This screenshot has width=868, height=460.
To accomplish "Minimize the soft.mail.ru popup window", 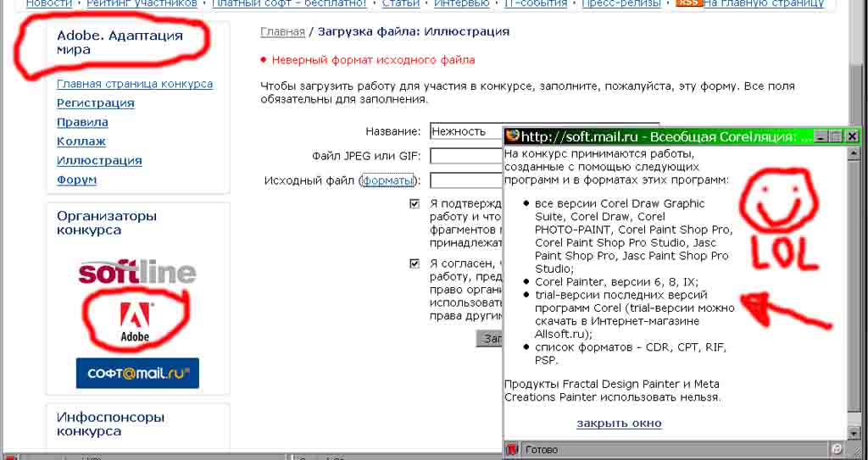I will point(822,136).
